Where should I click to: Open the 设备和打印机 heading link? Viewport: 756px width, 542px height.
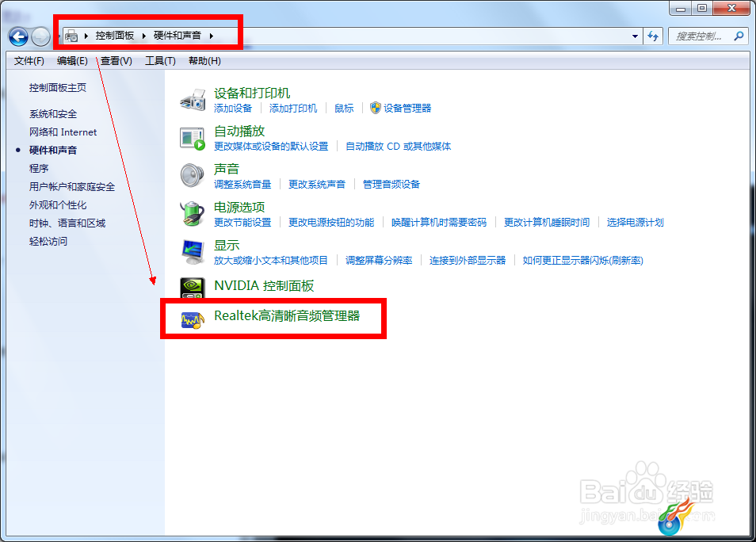[252, 93]
